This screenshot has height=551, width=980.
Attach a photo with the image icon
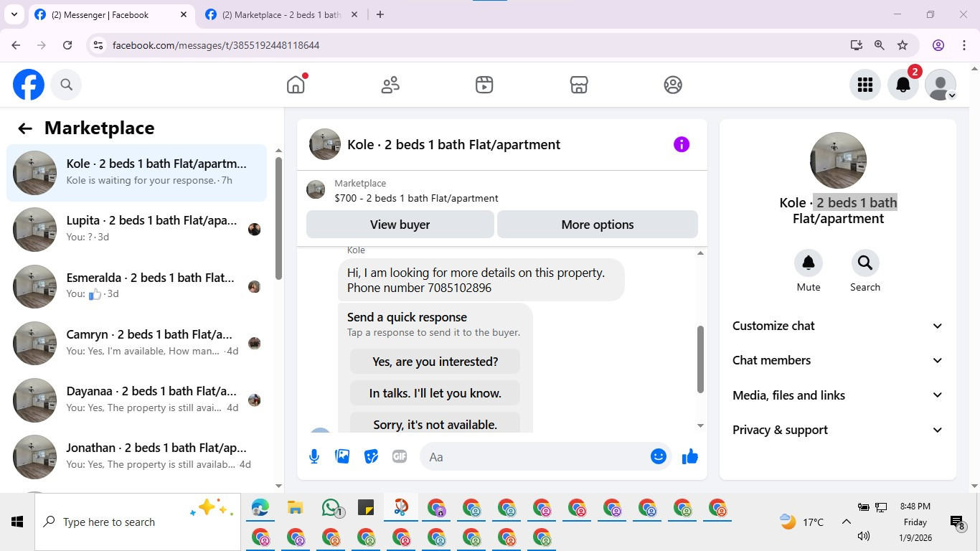pyautogui.click(x=343, y=456)
